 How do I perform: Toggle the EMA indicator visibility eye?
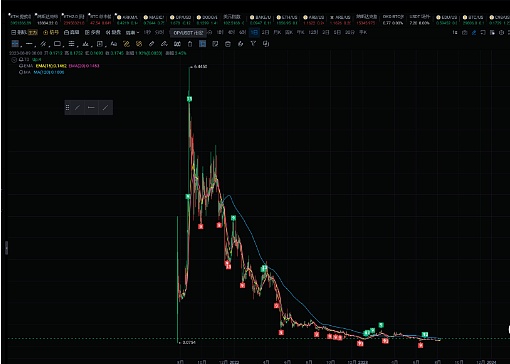(x=21, y=66)
